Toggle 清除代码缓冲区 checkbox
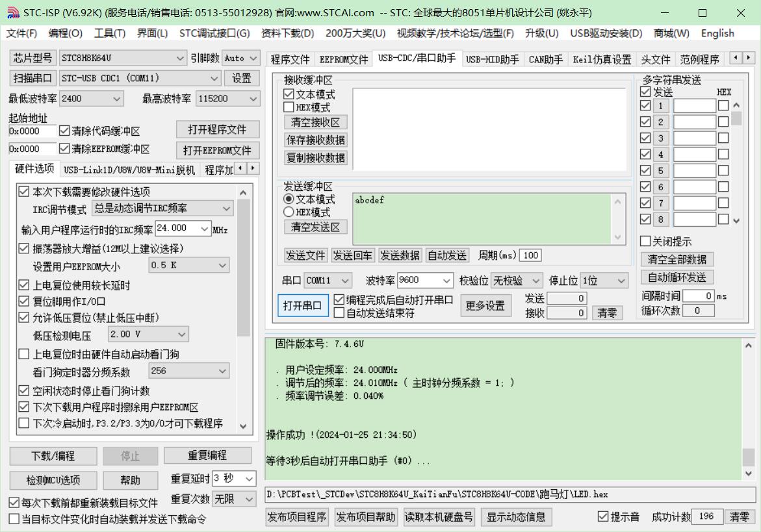The height and width of the screenshot is (532, 761). [x=64, y=131]
